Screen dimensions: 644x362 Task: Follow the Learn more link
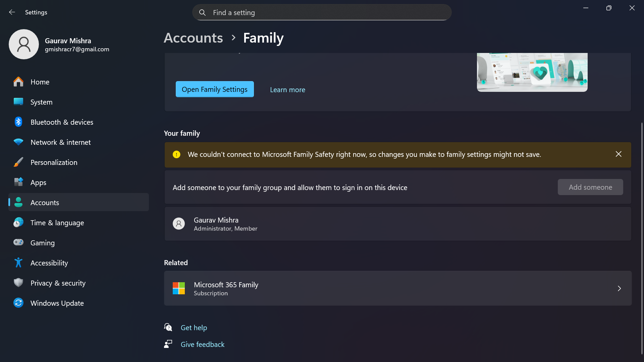[x=287, y=90]
